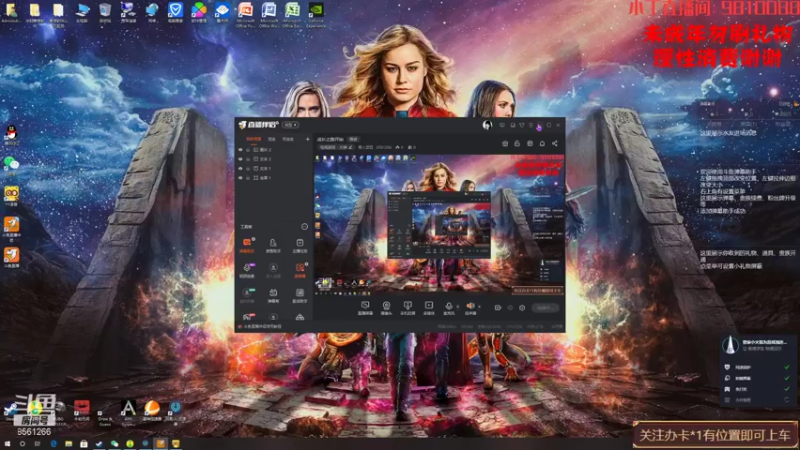
Task: Add window capture source in bottom toolbar
Action: (407, 308)
